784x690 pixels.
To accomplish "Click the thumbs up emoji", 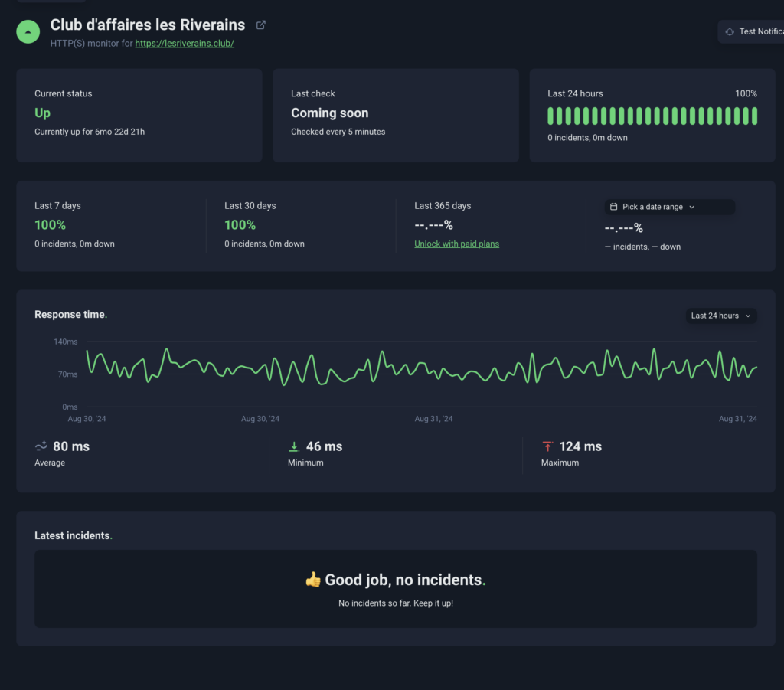I will point(313,580).
